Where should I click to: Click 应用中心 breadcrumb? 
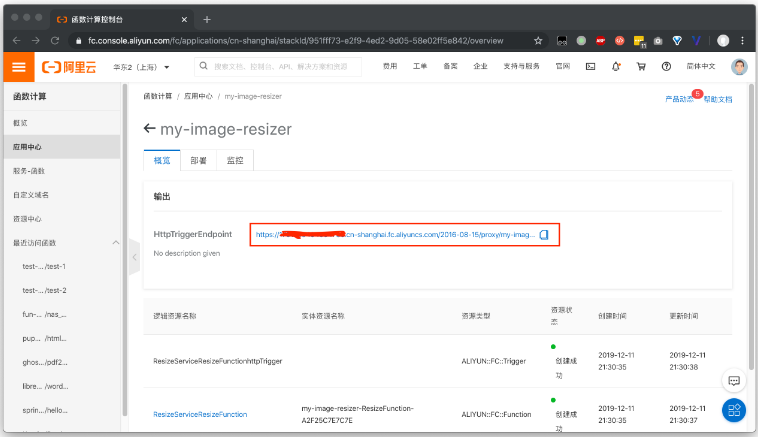(x=198, y=96)
